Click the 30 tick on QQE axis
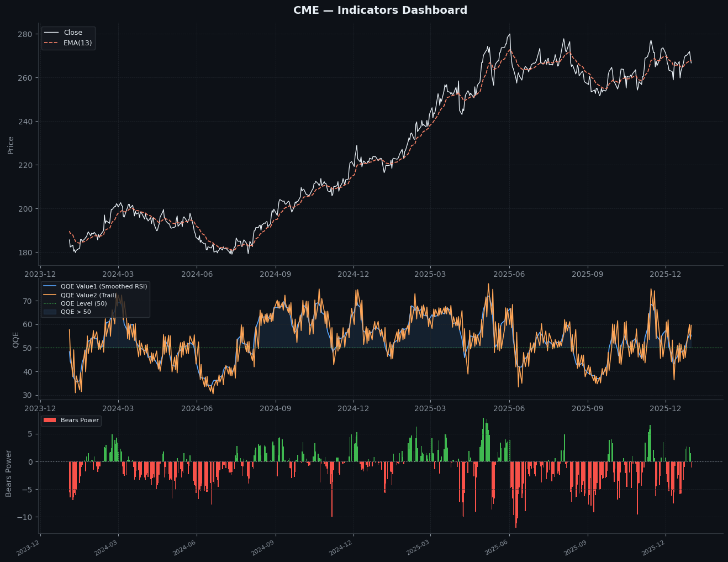Viewport: 728px width, 562px height. (x=29, y=396)
